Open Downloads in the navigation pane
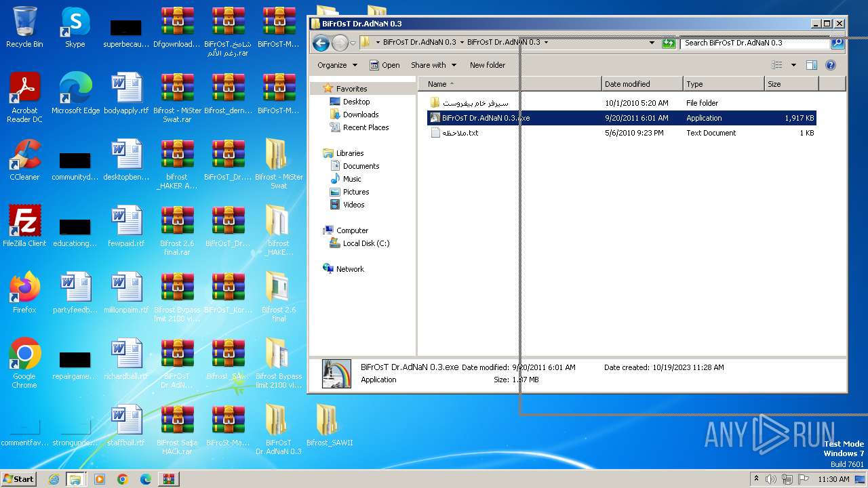 pyautogui.click(x=361, y=115)
